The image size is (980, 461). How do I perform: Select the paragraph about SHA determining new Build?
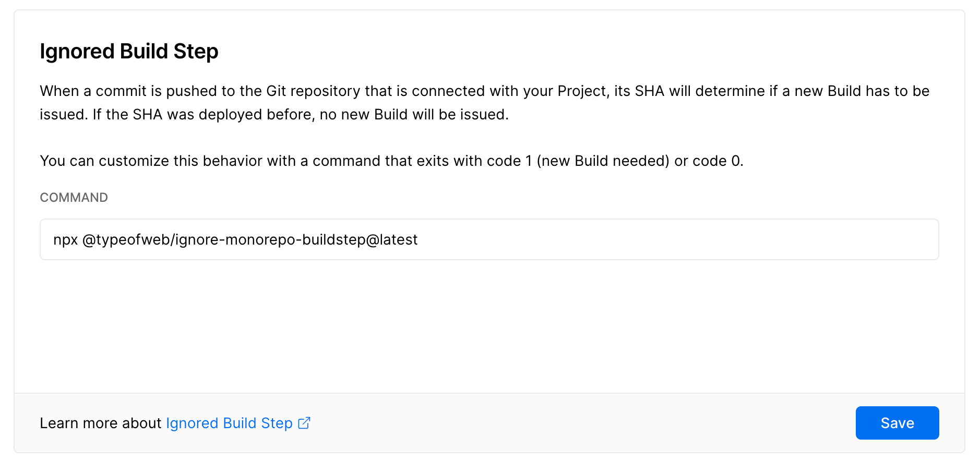485,103
